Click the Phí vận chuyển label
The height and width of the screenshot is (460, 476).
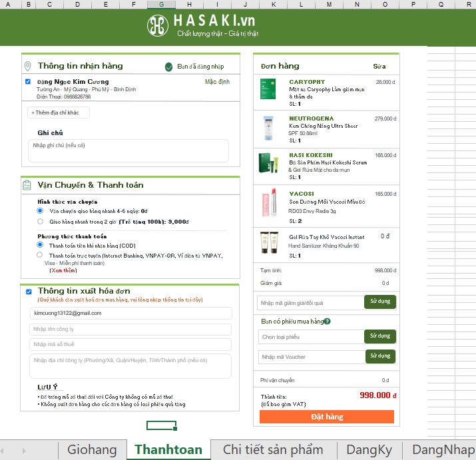click(277, 380)
